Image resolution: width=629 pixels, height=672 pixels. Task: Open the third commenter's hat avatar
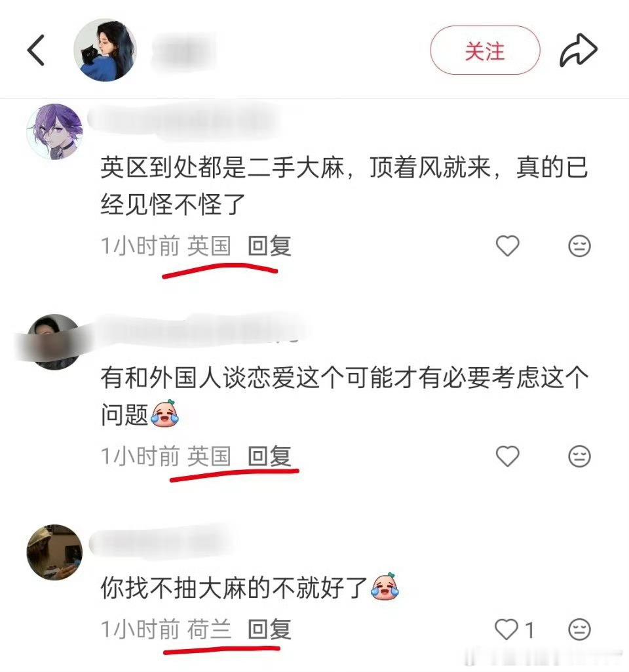coord(54,552)
